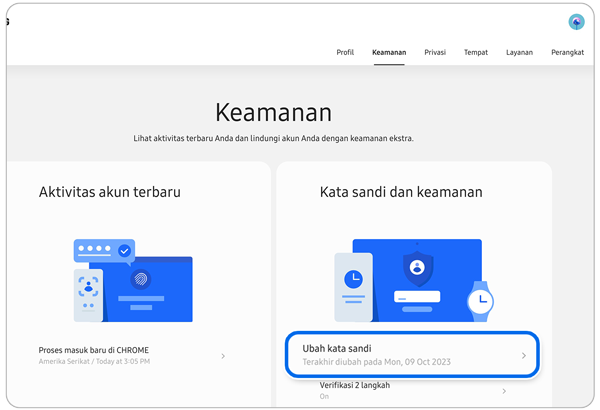Open the account avatar in the top corner
This screenshot has height=410, width=600.
(x=576, y=22)
